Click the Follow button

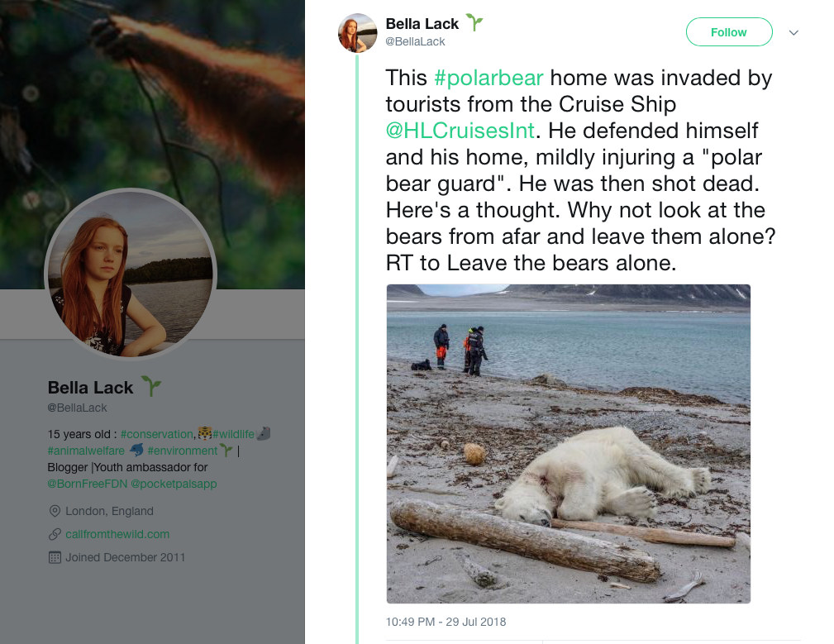tap(728, 32)
